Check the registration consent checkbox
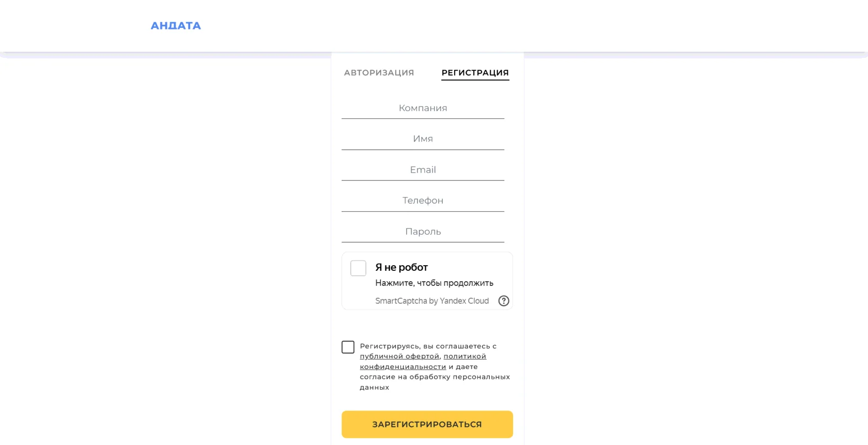Screen dimensions: 868x445 tap(348, 347)
